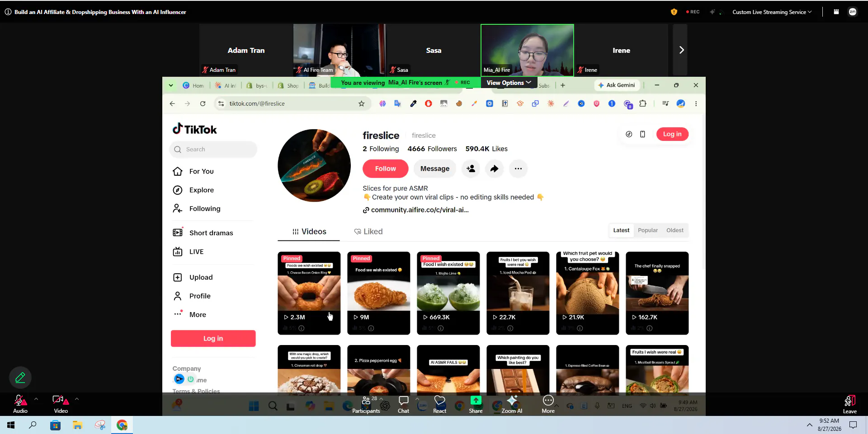The height and width of the screenshot is (434, 868).
Task: Click the red Follow button
Action: point(385,168)
